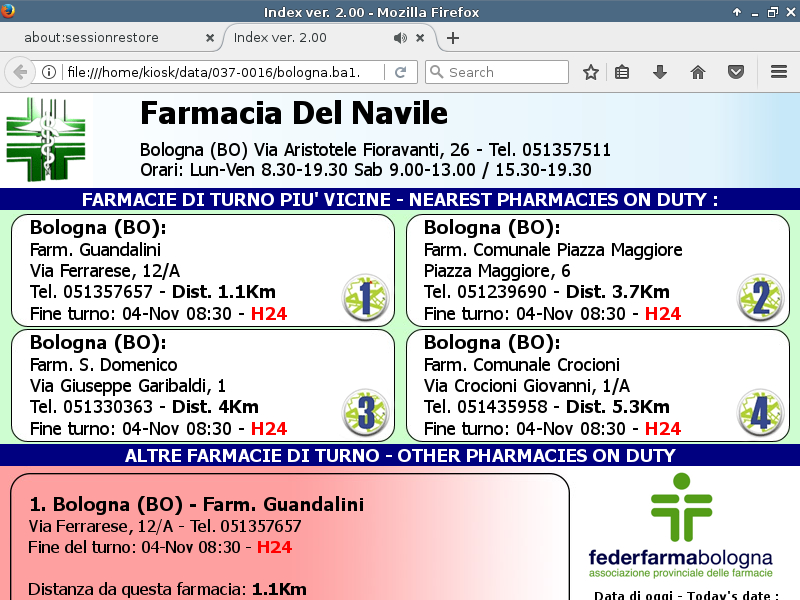
Task: Go to the Firefox home page icon
Action: click(x=698, y=72)
